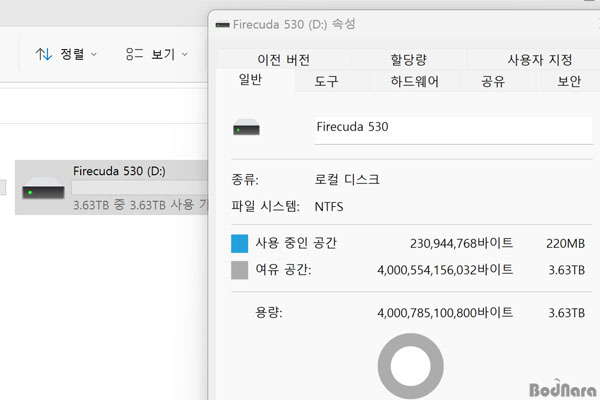Click the 220MB used size value
This screenshot has width=600, height=400.
565,243
